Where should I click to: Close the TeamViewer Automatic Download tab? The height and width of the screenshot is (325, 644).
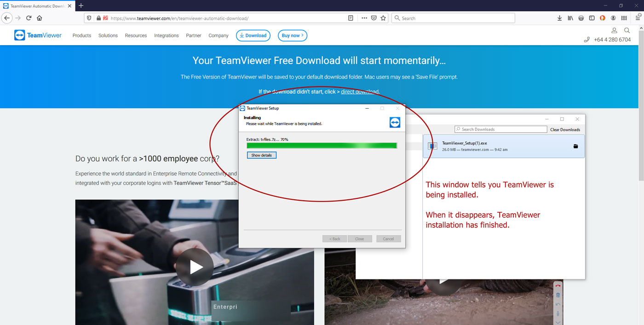(69, 6)
